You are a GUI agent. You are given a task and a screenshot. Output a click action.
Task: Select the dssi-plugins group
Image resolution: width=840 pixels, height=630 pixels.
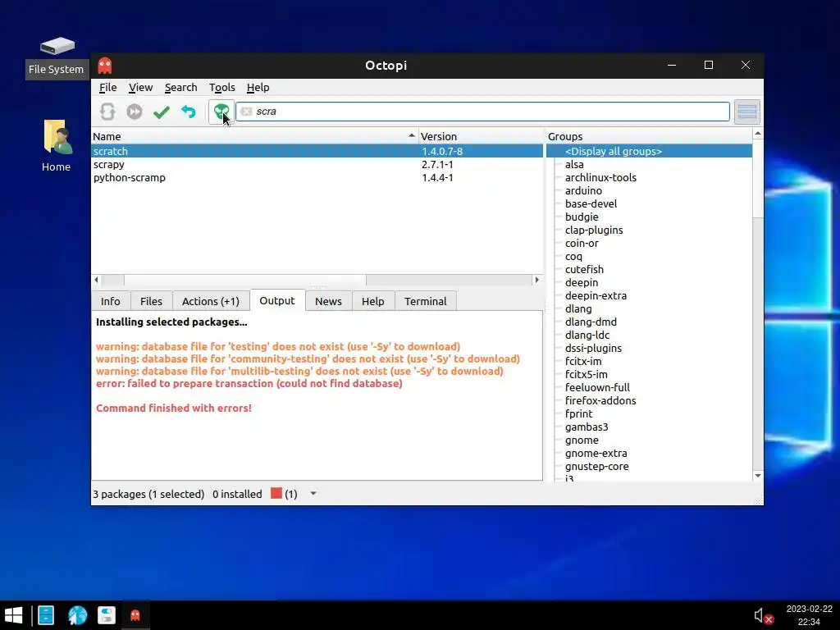[594, 348]
